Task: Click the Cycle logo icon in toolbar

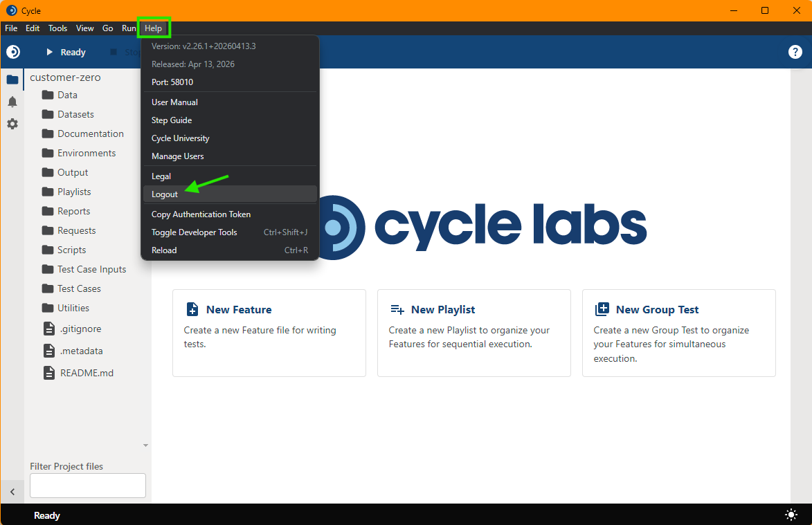Action: (13, 52)
